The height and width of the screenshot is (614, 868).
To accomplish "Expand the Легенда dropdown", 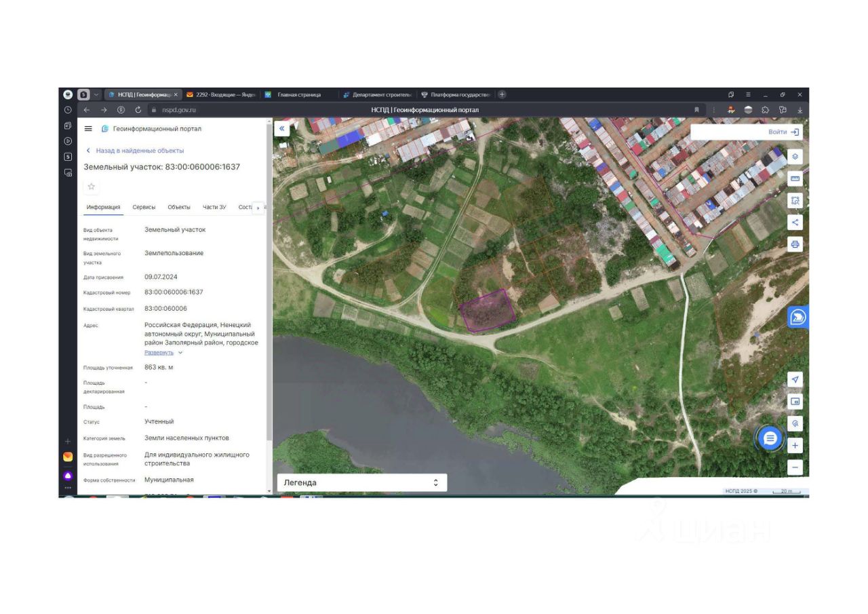I will (361, 482).
